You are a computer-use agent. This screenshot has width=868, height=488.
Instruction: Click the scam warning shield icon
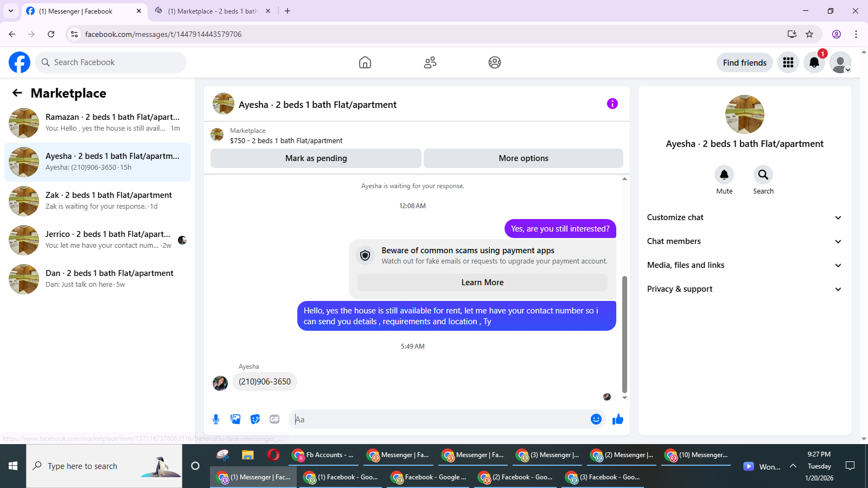tap(365, 255)
